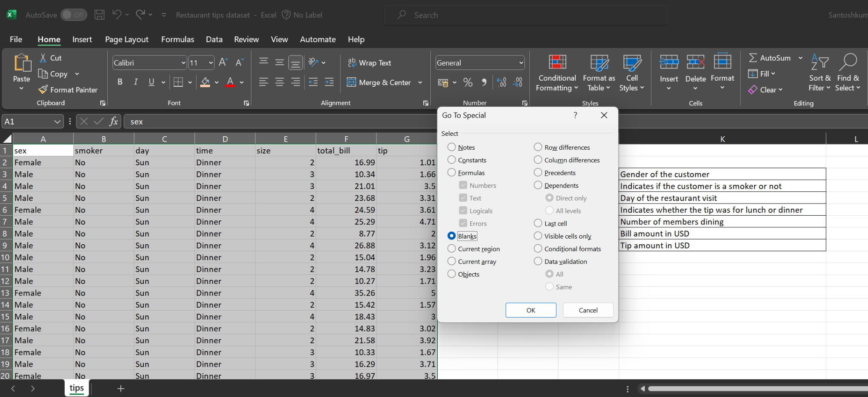868x397 pixels.
Task: Click the Italic icon
Action: (135, 82)
